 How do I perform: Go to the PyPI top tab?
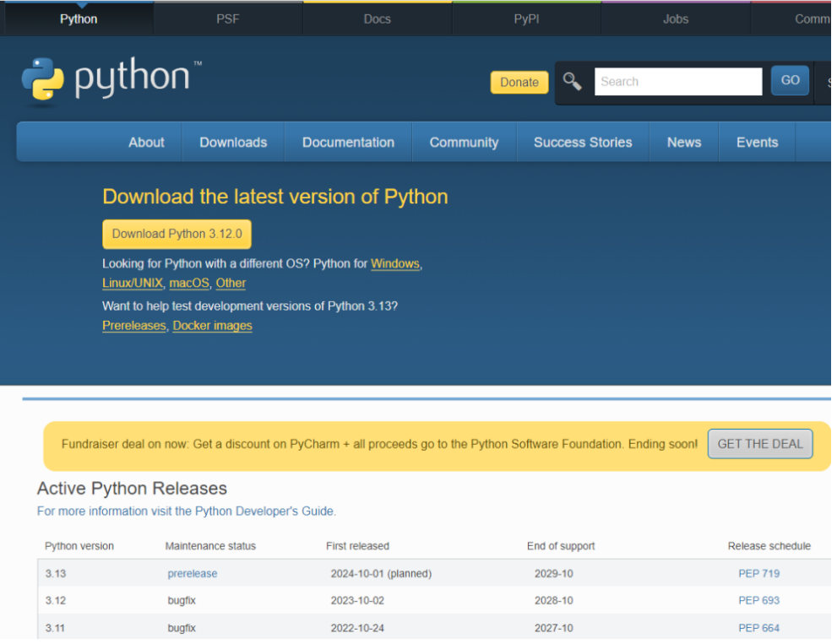pos(526,19)
